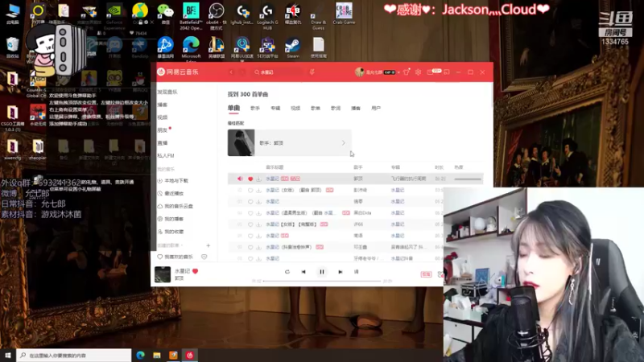This screenshot has width=644, height=362.
Task: Open the best-match artist card chevron
Action: [x=344, y=143]
